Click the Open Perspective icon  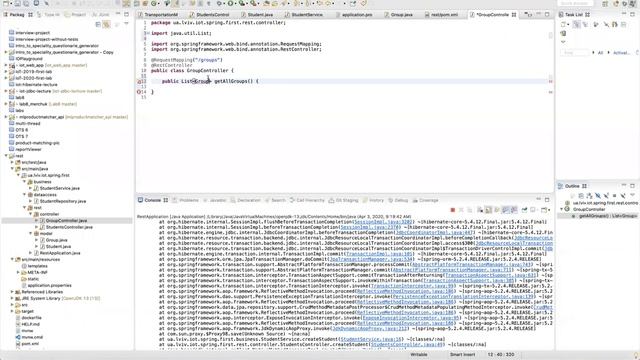(604, 3)
